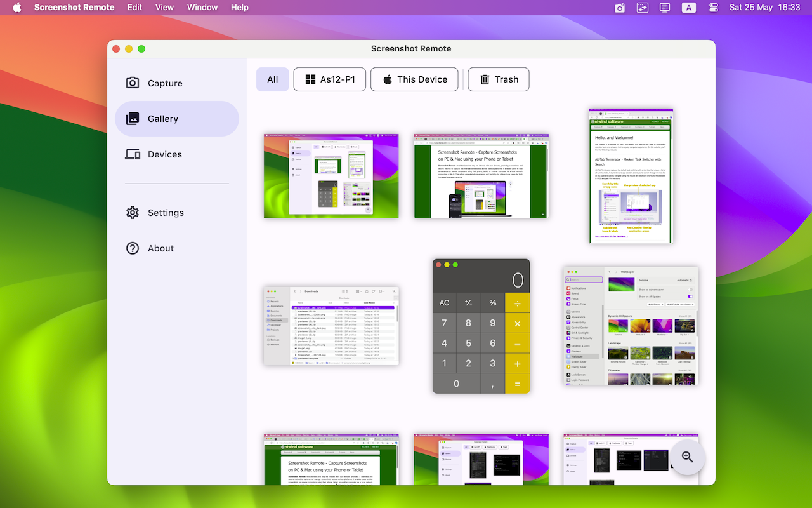This screenshot has height=508, width=812.
Task: Select Capture in the sidebar
Action: click(x=165, y=83)
